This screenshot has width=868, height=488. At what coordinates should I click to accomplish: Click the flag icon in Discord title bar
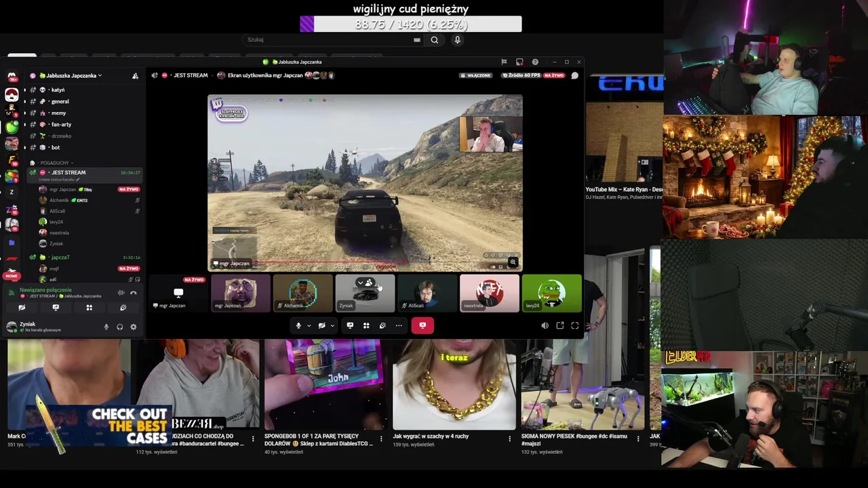[x=504, y=62]
